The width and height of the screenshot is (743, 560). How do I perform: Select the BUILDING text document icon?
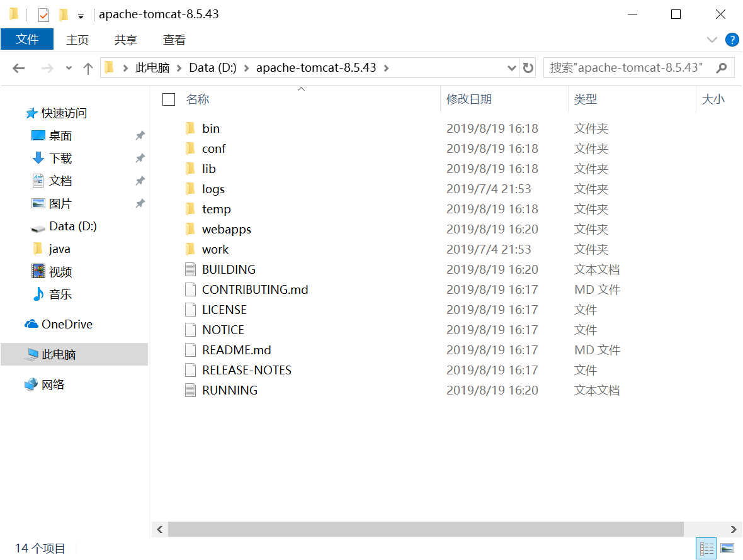tap(190, 269)
